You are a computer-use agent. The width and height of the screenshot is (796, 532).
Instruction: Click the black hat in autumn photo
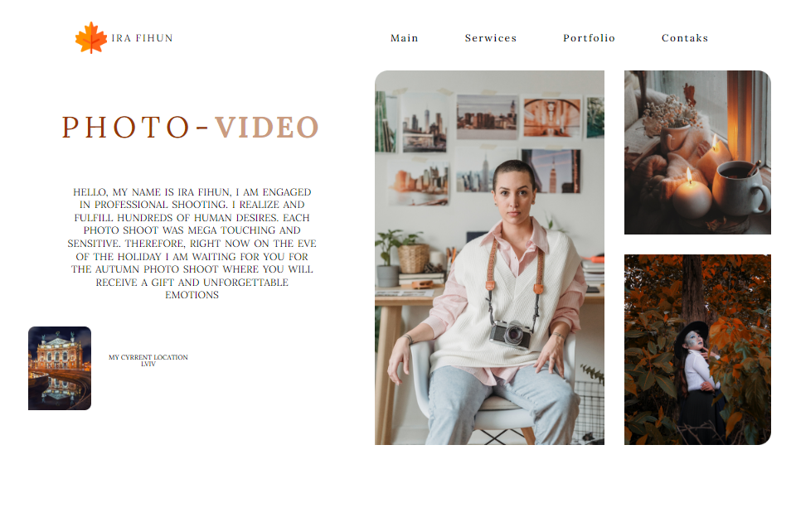(691, 336)
